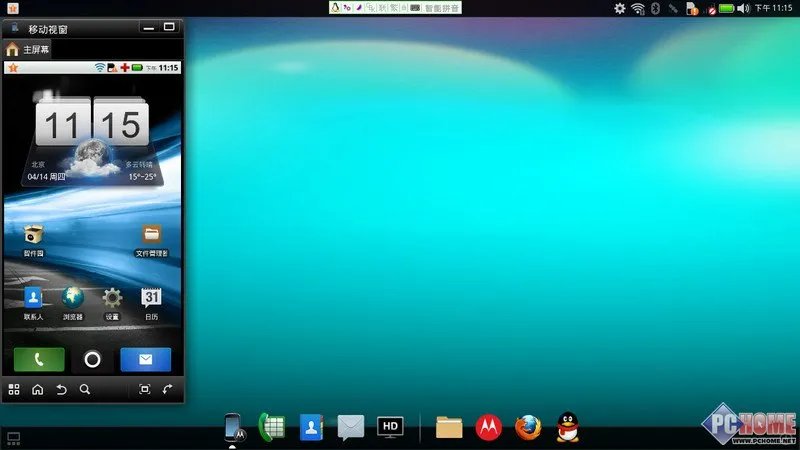Launch QQ penguin app in the dock
800x450 pixels.
pos(568,427)
